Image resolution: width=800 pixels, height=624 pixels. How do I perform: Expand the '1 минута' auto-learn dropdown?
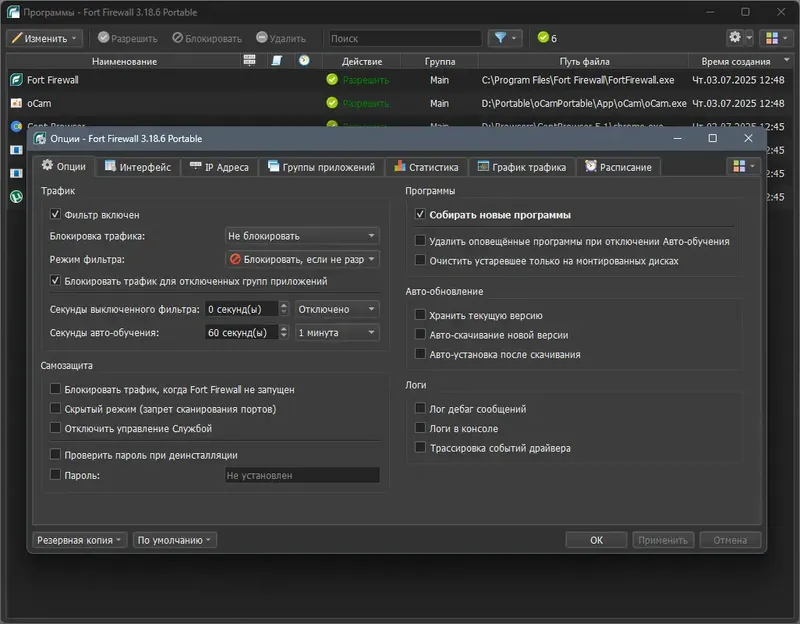337,333
